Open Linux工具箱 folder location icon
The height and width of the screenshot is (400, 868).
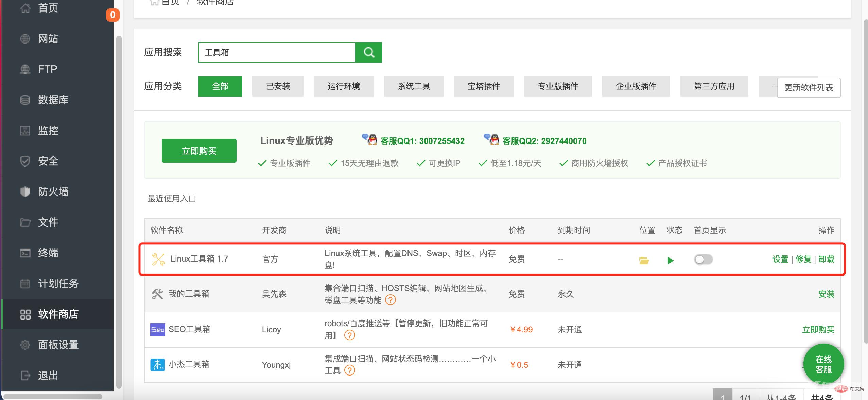click(645, 260)
